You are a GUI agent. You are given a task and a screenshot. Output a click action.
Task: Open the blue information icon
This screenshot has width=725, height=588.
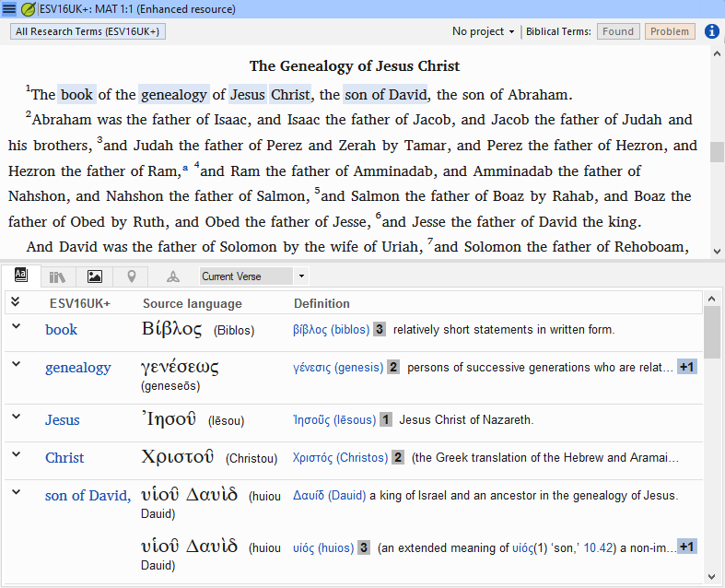click(x=711, y=31)
